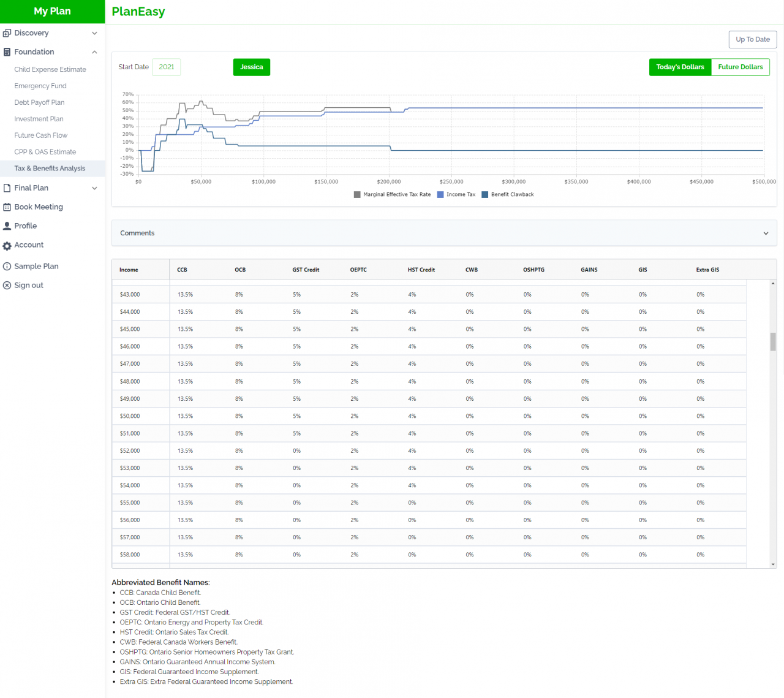Viewport: 784px width, 698px height.
Task: Select the Jessica person button
Action: click(x=251, y=67)
